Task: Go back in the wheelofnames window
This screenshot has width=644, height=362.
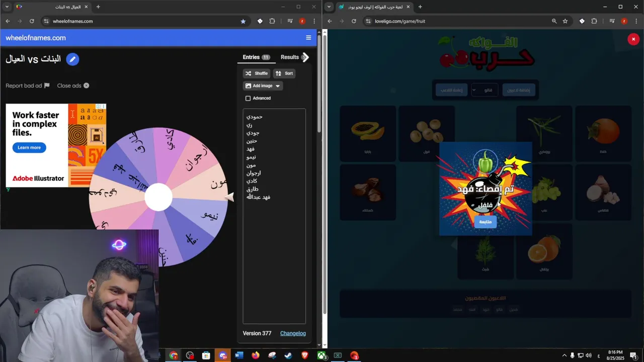Action: click(8, 21)
